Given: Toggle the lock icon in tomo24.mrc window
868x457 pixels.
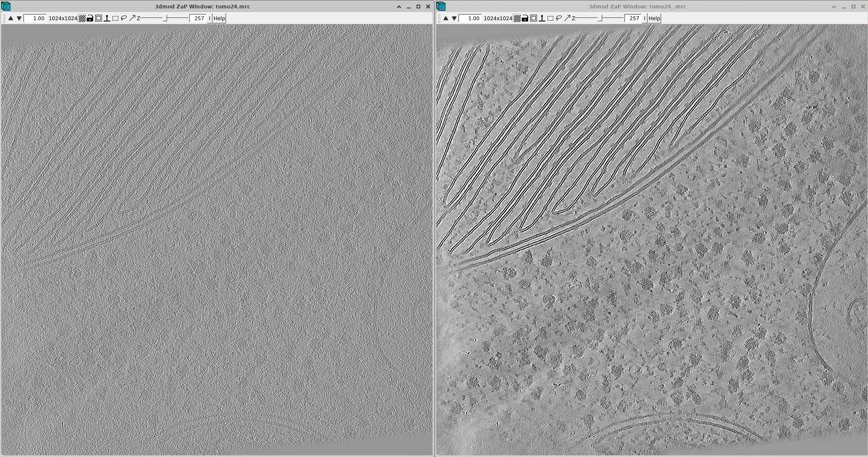Looking at the screenshot, I should click(90, 18).
